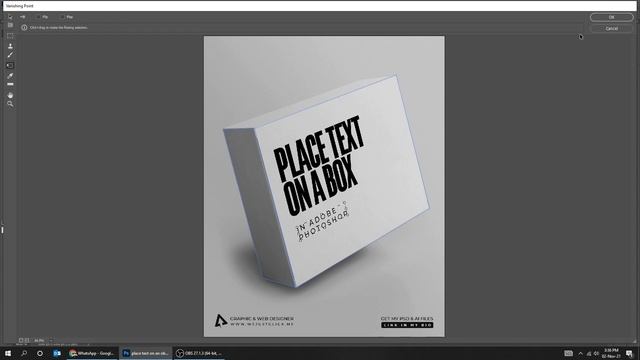The width and height of the screenshot is (640, 360).
Task: Open the notification center icon
Action: (x=629, y=353)
